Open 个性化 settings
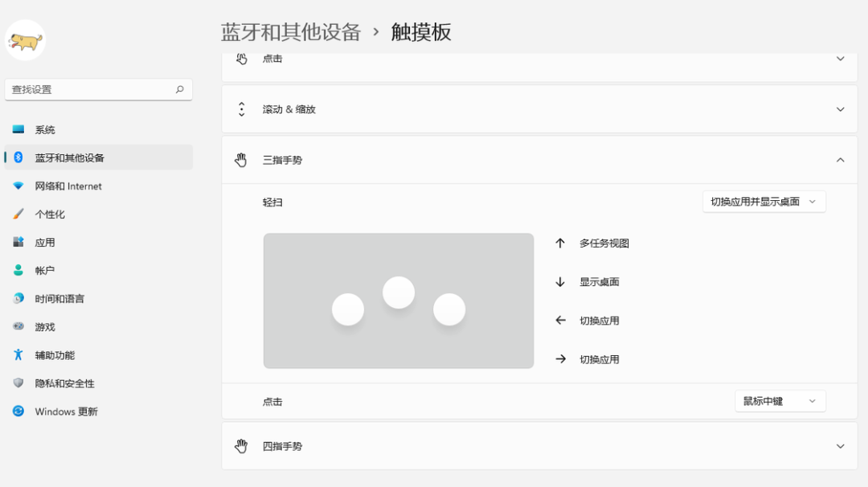The height and width of the screenshot is (487, 868). coord(99,215)
